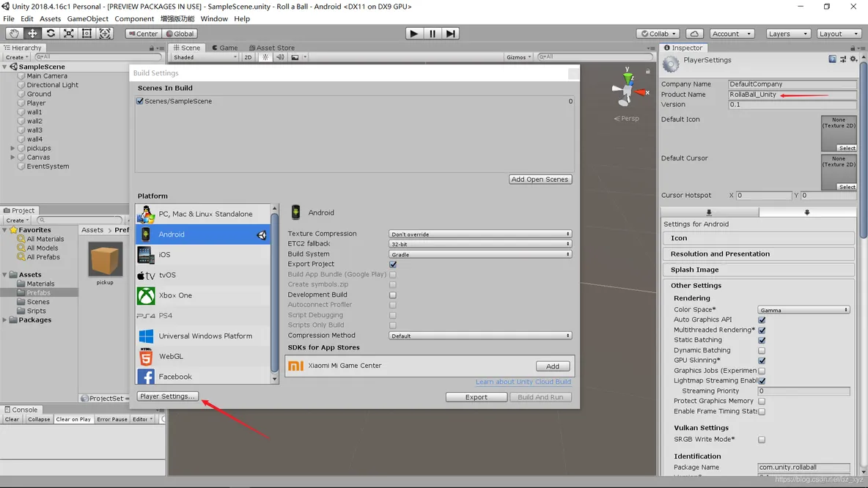Image resolution: width=868 pixels, height=488 pixels.
Task: Open the Cloud services icon
Action: coord(694,34)
